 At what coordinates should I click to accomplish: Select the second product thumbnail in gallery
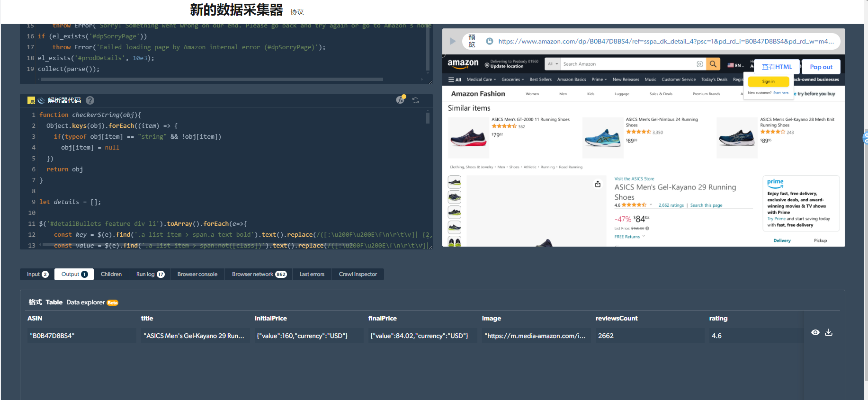coord(455,197)
